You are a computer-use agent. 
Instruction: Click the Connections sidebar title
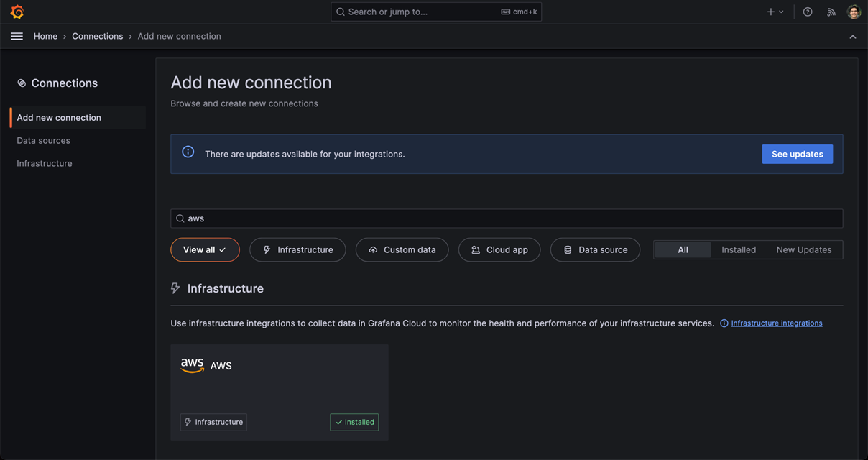[x=65, y=83]
